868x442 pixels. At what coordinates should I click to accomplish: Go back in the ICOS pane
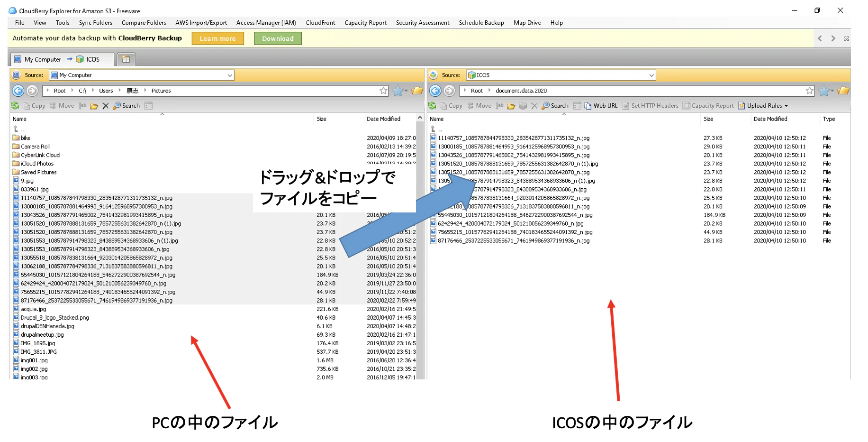tap(435, 91)
